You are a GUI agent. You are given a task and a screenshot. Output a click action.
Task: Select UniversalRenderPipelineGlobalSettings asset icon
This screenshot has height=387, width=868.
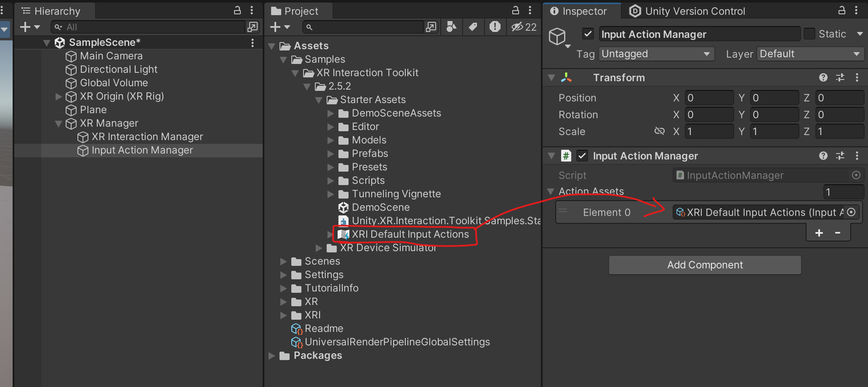click(x=297, y=342)
